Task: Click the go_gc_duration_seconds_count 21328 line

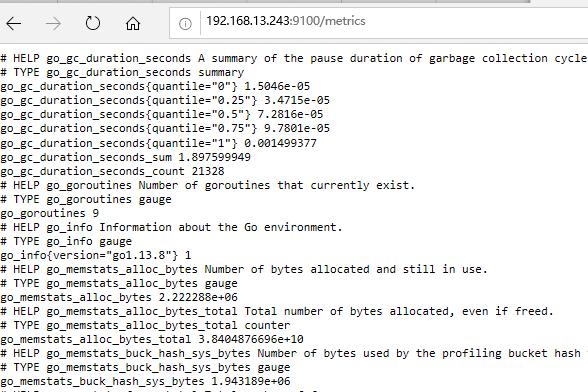Action: pos(112,171)
